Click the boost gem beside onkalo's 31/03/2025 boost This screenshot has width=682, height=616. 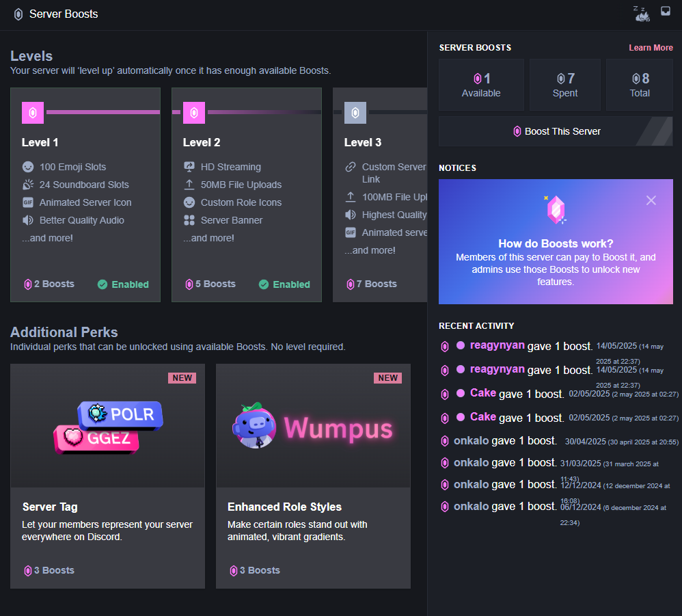(x=444, y=463)
